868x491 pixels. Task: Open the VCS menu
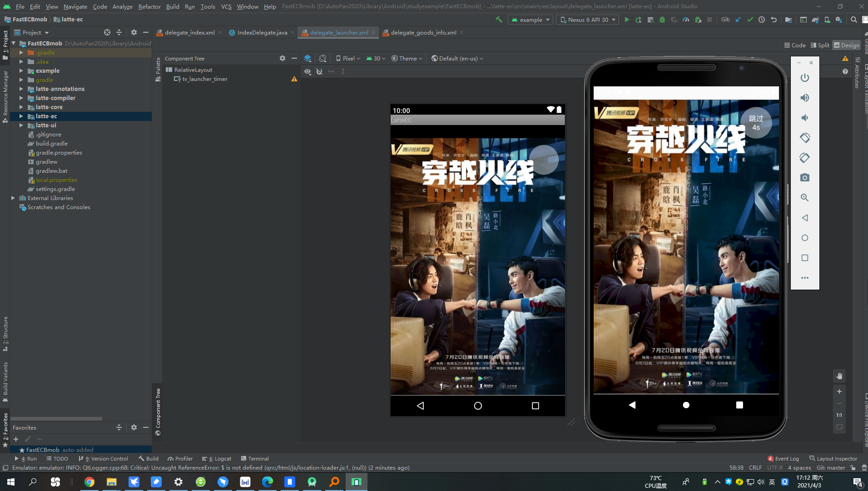pyautogui.click(x=226, y=6)
